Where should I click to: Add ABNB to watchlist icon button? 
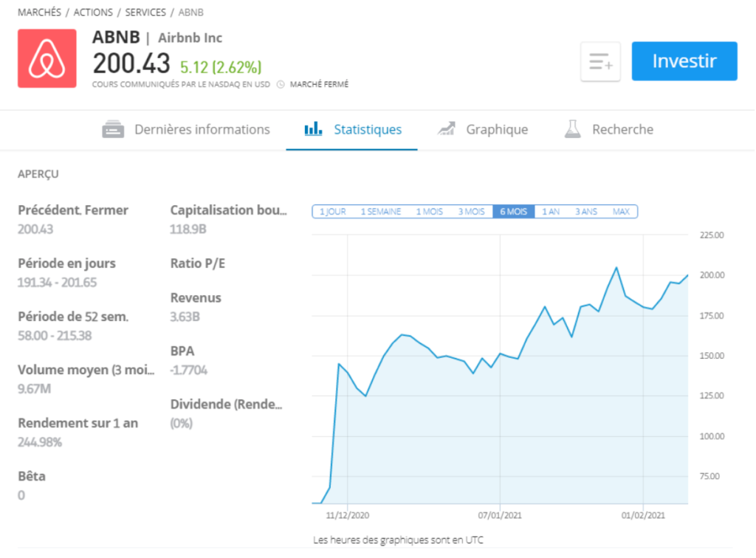pos(600,61)
